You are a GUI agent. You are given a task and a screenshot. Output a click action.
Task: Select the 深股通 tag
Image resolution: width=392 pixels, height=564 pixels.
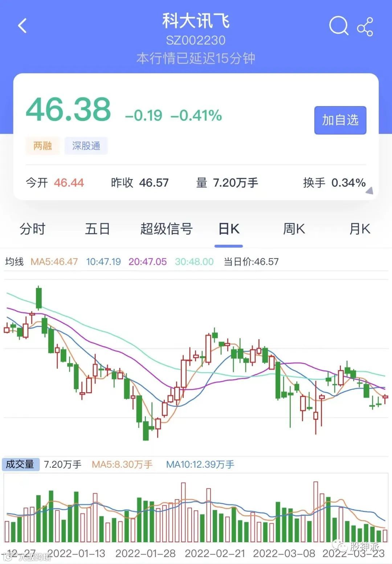(86, 146)
